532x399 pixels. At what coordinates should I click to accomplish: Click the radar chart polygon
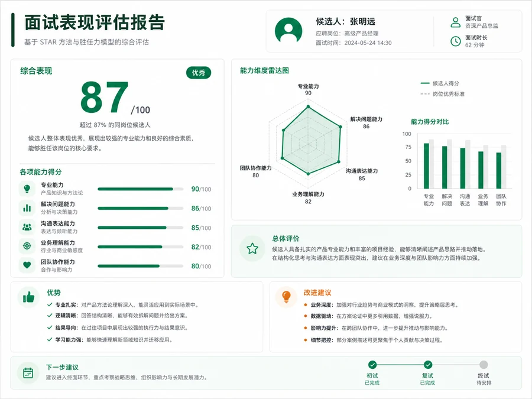[311, 141]
